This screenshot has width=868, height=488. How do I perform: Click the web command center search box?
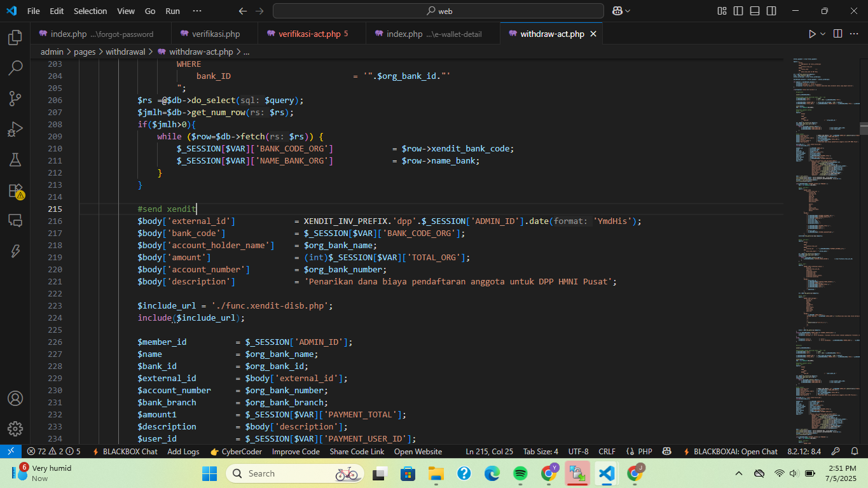(x=438, y=11)
